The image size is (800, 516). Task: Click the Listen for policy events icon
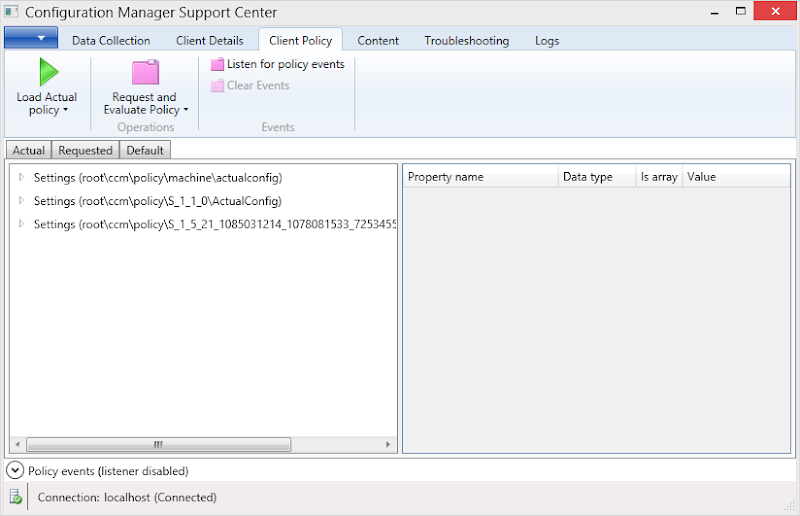pyautogui.click(x=217, y=64)
